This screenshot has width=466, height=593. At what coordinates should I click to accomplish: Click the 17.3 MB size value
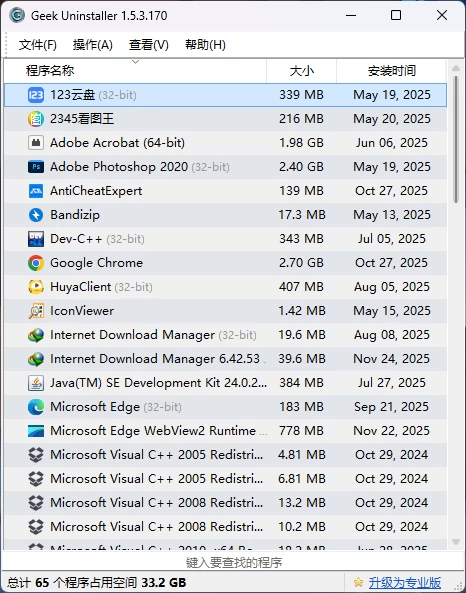click(302, 215)
